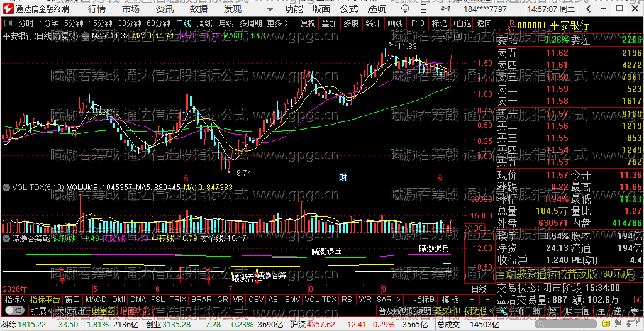Viewport: 644px width, 331px height.
Task: Open the 选项 menu
Action: (377, 9)
